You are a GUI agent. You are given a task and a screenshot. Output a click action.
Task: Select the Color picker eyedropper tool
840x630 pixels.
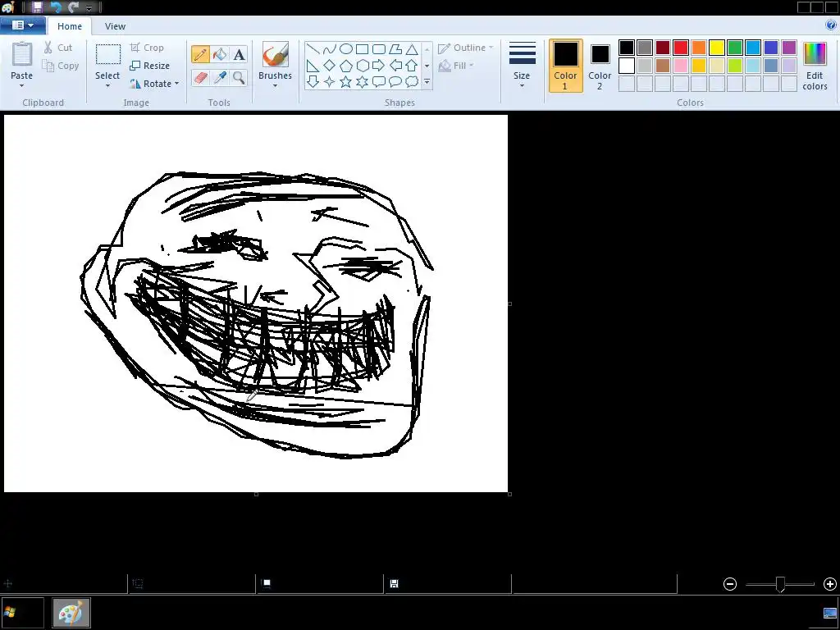click(220, 78)
